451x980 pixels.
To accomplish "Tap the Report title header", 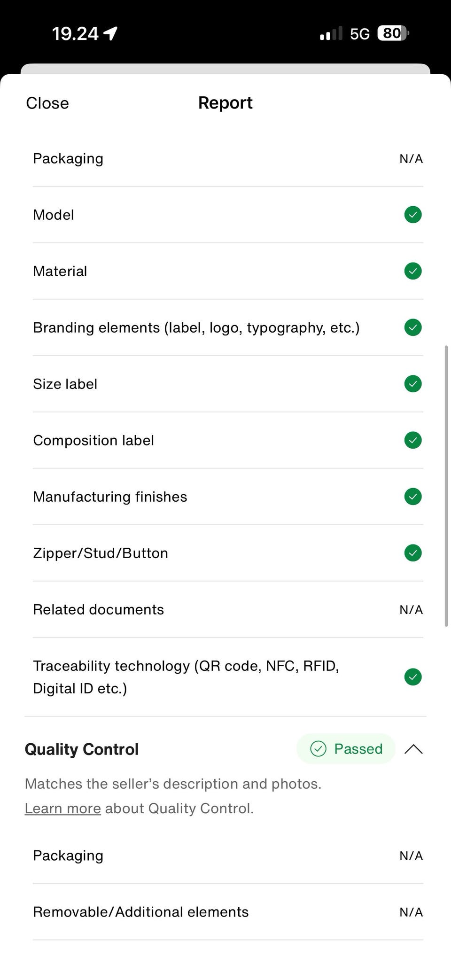I will [225, 103].
